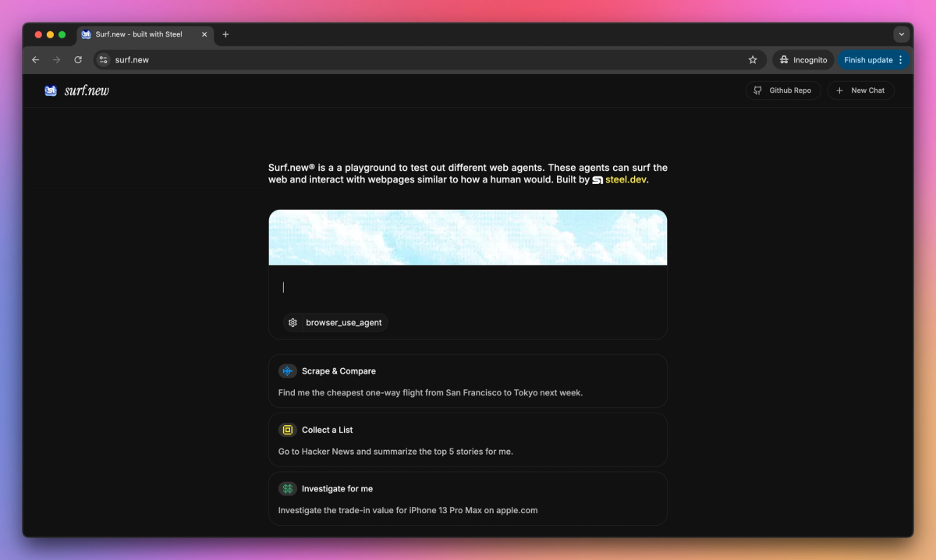Select the Collect a List example card
The width and height of the screenshot is (936, 560).
[x=468, y=440]
